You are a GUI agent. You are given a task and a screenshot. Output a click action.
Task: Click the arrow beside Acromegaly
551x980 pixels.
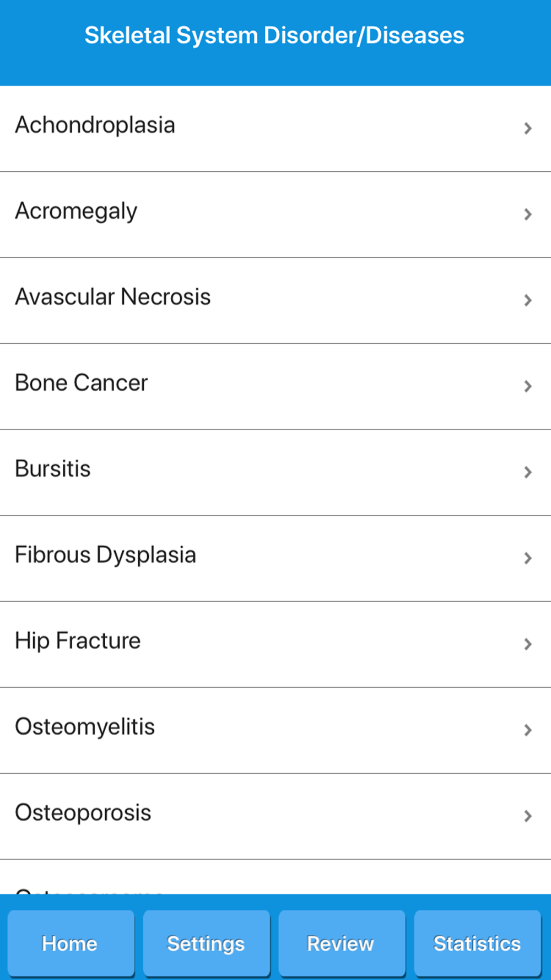(528, 214)
